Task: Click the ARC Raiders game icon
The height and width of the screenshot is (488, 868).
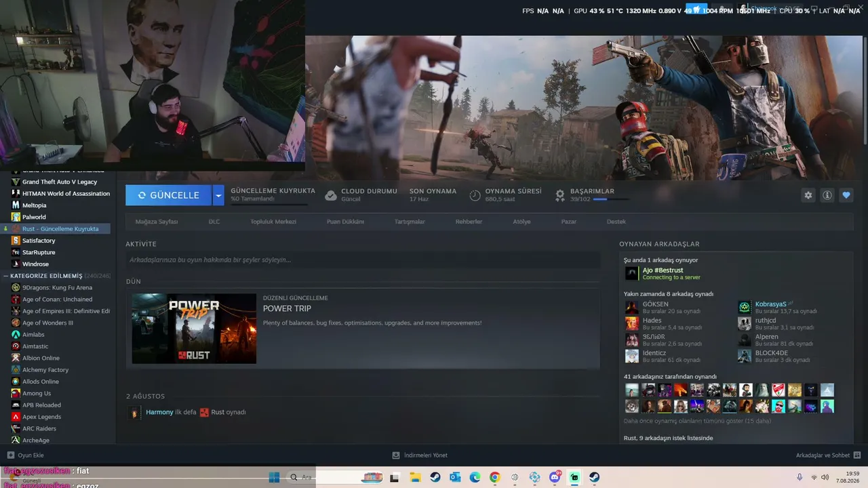Action: pos(16,428)
